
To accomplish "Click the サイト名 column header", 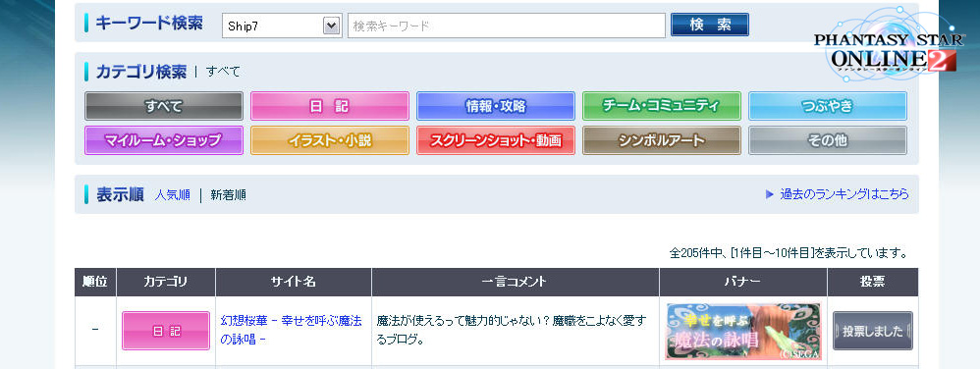I will [294, 283].
